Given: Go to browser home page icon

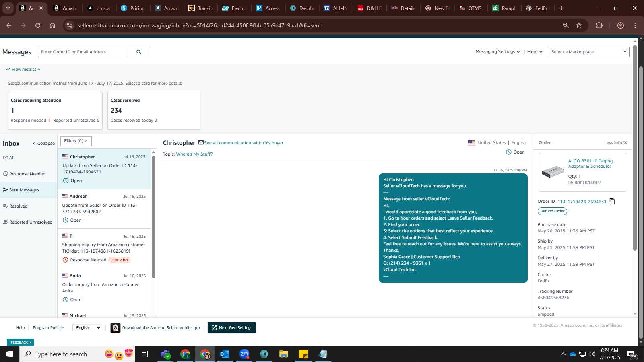Looking at the screenshot, I should [52, 25].
